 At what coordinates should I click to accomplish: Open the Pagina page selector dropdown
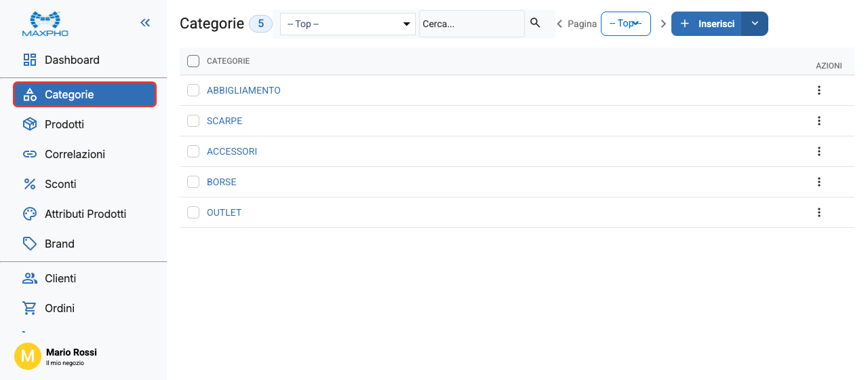(626, 24)
